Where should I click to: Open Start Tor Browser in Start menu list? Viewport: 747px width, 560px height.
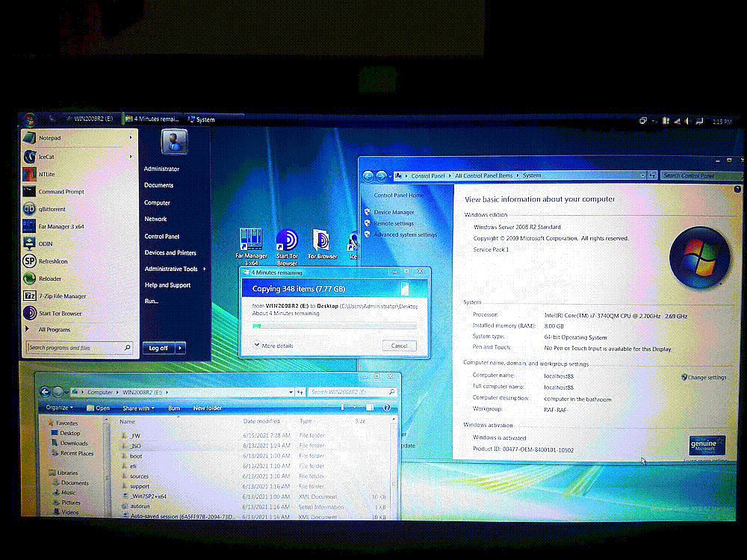tap(78, 314)
